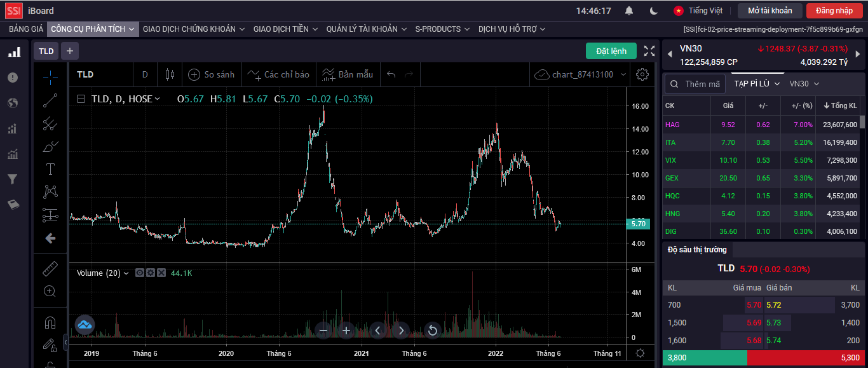Activate the zoom in magnifier tool
This screenshot has height=368, width=868.
50,292
